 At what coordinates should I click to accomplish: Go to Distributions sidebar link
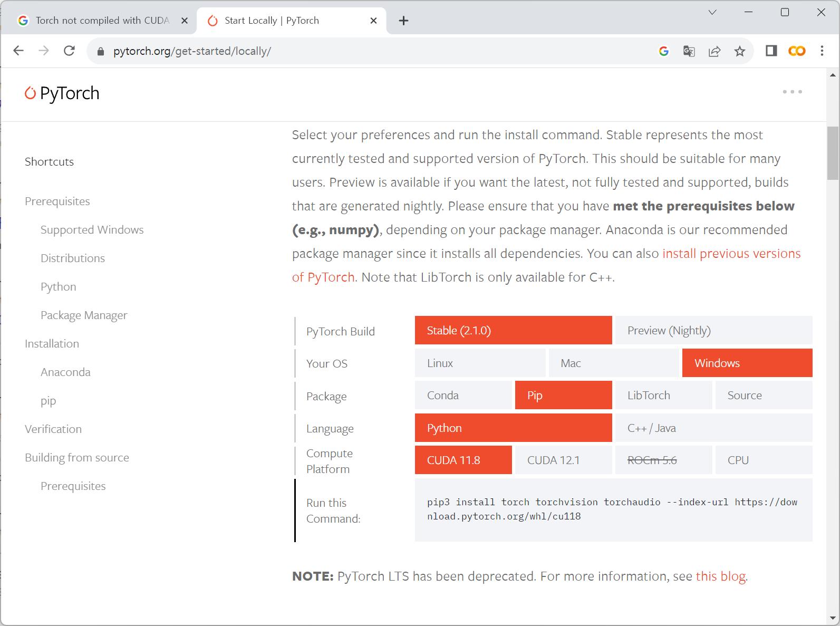tap(73, 258)
